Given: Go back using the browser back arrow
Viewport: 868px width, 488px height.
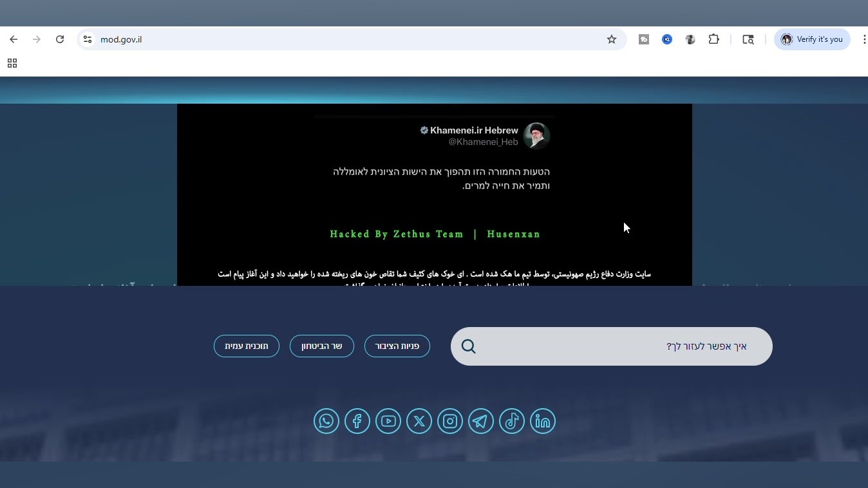Looking at the screenshot, I should tap(14, 39).
